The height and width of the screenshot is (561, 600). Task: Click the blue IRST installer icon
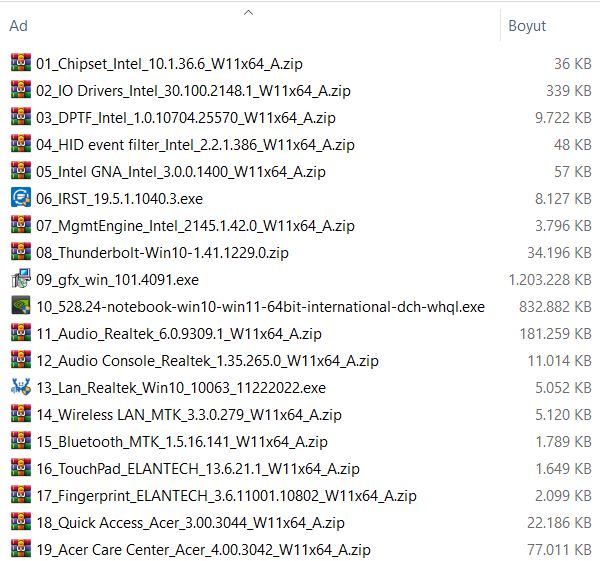[x=21, y=198]
